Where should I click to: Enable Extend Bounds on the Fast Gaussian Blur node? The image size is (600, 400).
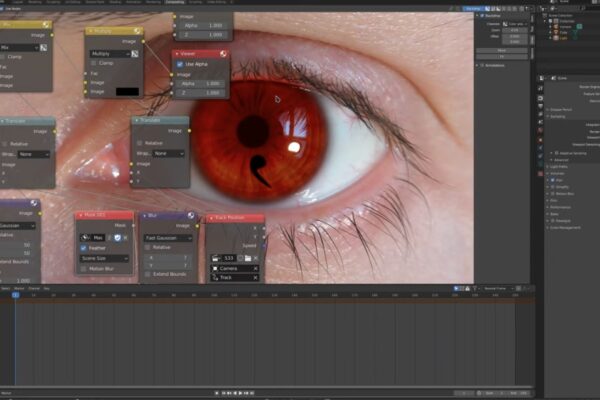tap(148, 274)
